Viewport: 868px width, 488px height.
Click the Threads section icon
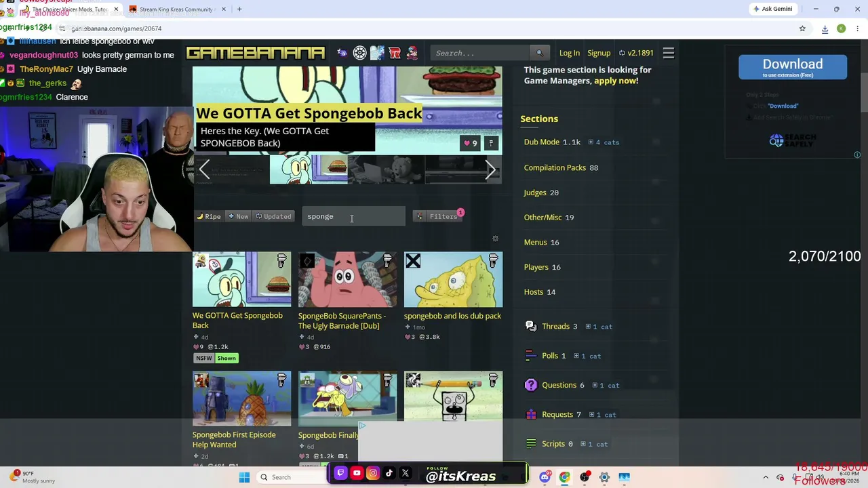531,326
